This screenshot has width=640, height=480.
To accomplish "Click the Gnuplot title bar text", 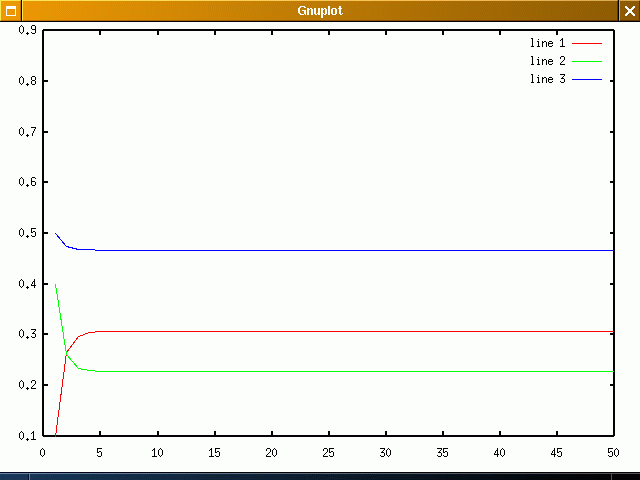I will click(320, 11).
